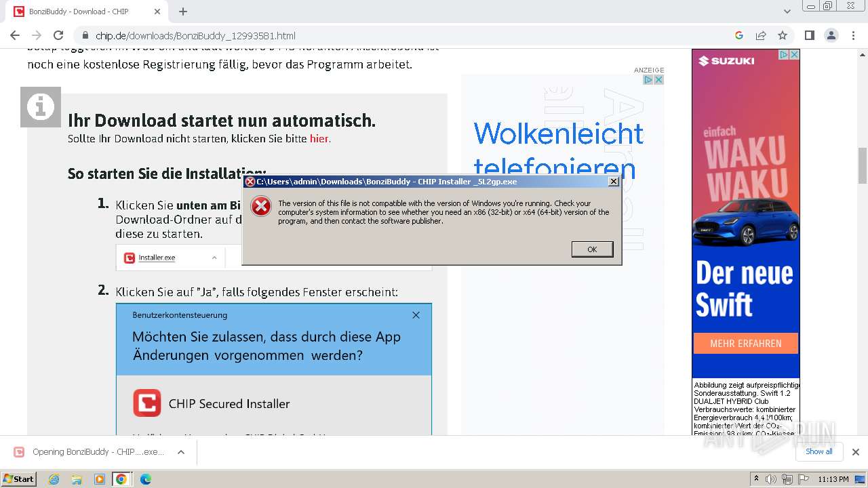Screen dimensions: 868x488
Task: Close the downloads bar
Action: (856, 452)
